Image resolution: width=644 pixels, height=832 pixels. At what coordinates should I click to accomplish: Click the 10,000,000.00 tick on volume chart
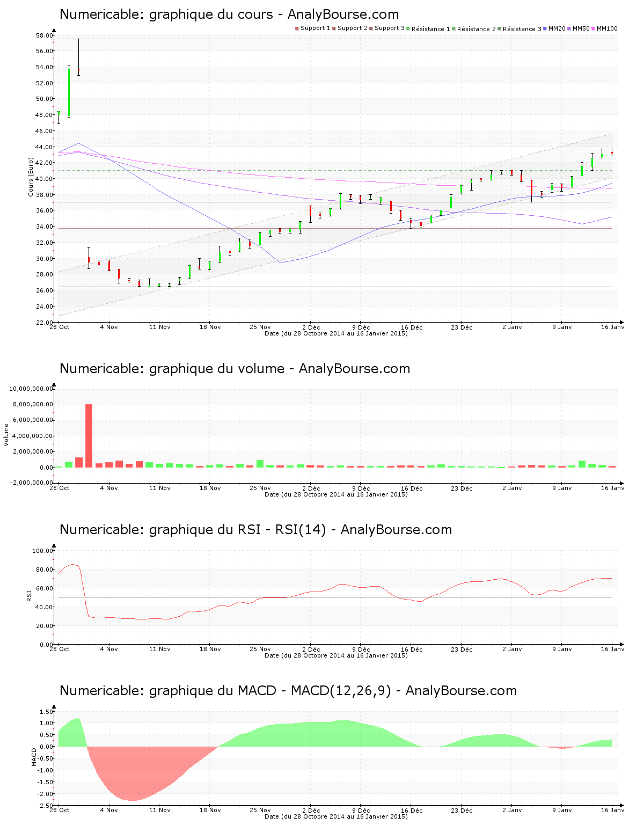[x=31, y=389]
